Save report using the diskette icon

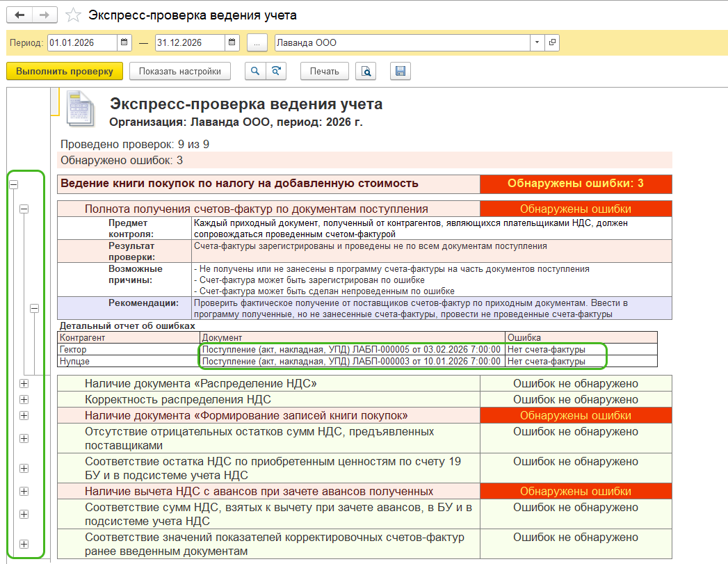(x=401, y=71)
